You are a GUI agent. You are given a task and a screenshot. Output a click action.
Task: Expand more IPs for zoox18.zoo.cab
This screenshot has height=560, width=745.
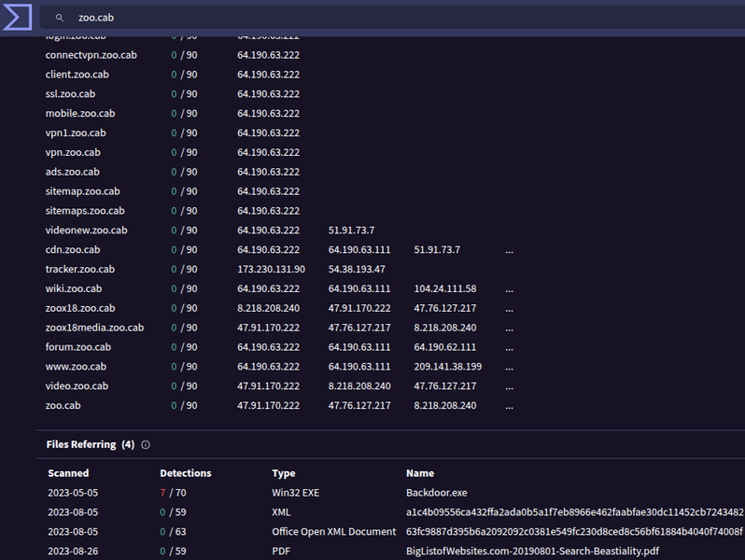point(509,308)
